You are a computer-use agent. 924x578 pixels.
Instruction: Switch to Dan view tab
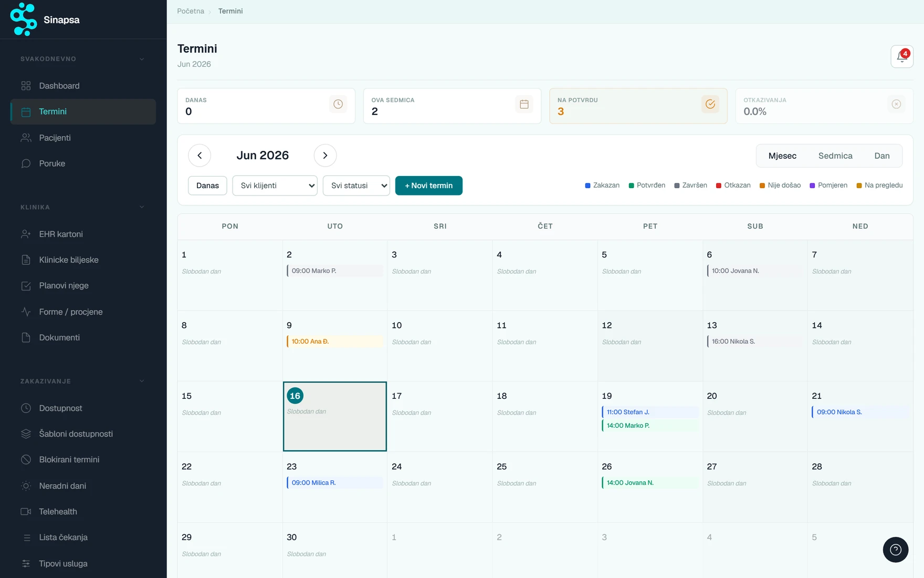[882, 156]
